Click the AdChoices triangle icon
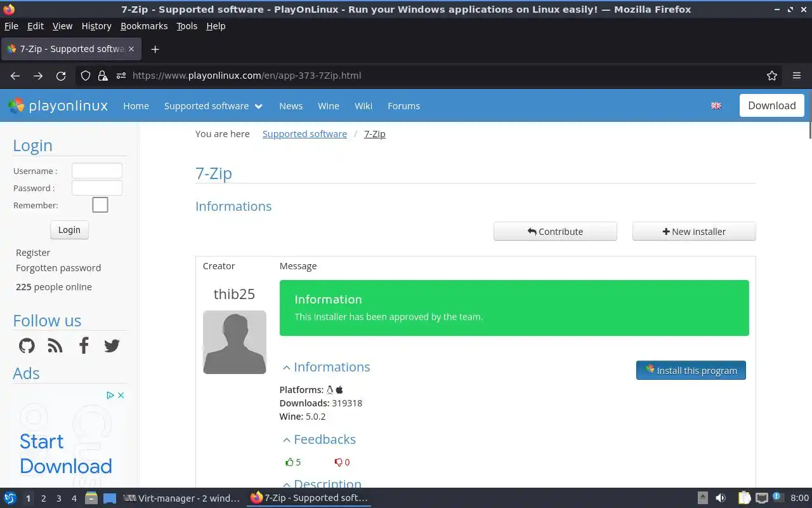 click(x=110, y=395)
